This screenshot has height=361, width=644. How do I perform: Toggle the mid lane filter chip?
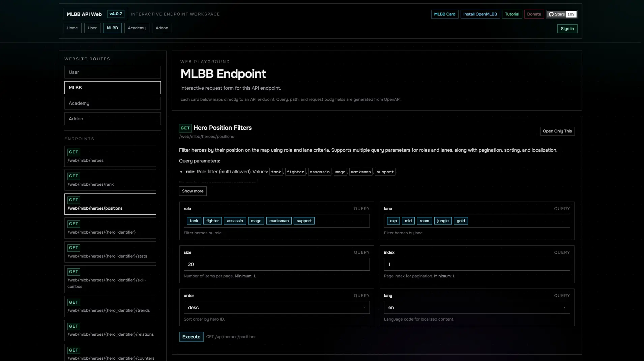click(408, 221)
